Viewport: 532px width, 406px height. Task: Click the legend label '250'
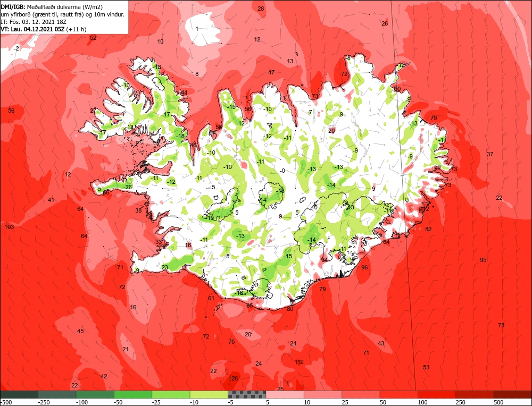[x=461, y=402]
